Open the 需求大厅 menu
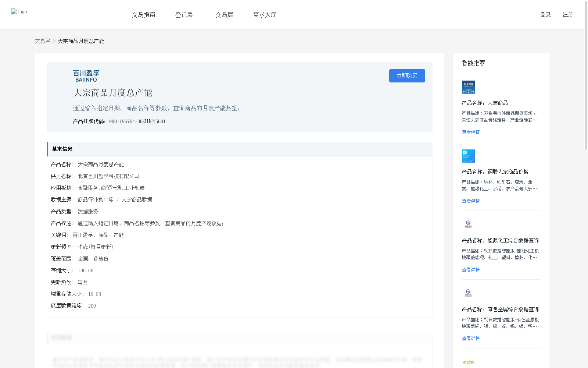Screen dimensions: 588x368 [265, 15]
